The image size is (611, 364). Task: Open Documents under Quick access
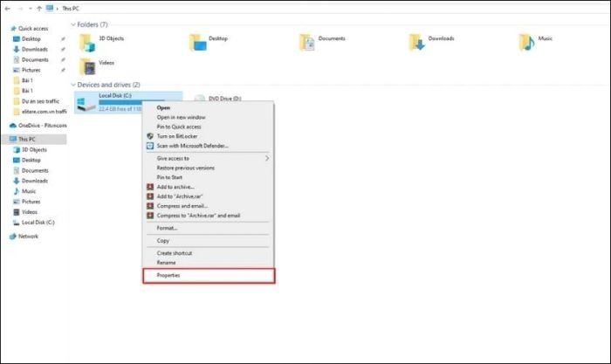tap(35, 59)
